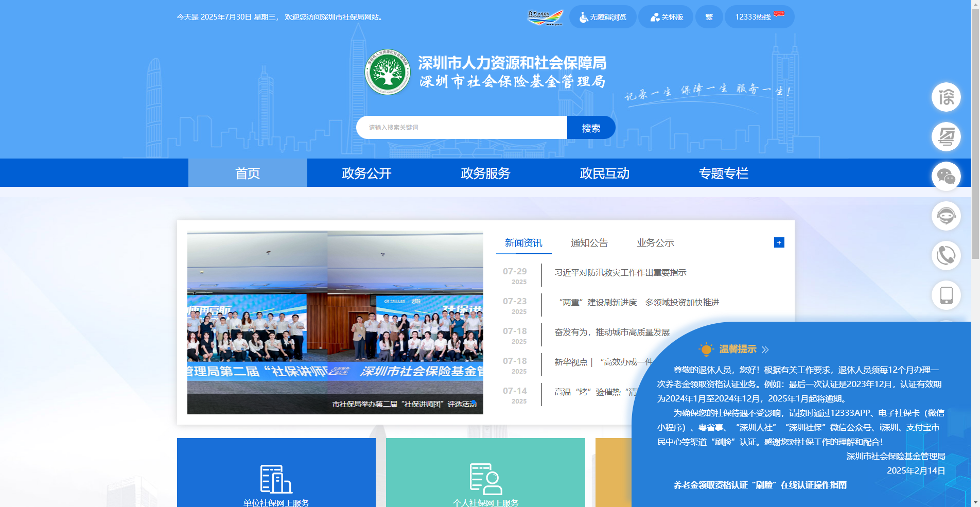This screenshot has height=507, width=980.
Task: Open the 12333热线 link
Action: (x=755, y=16)
